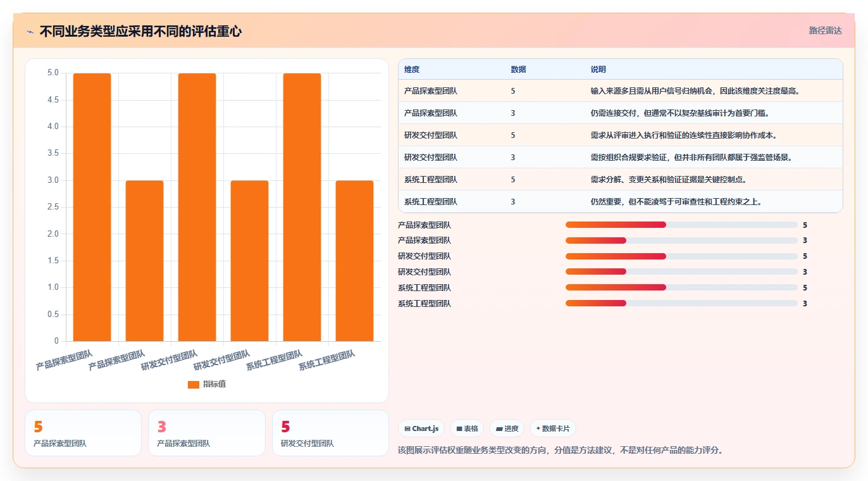The height and width of the screenshot is (481, 868).
Task: Click the 说明 column header
Action: 598,70
